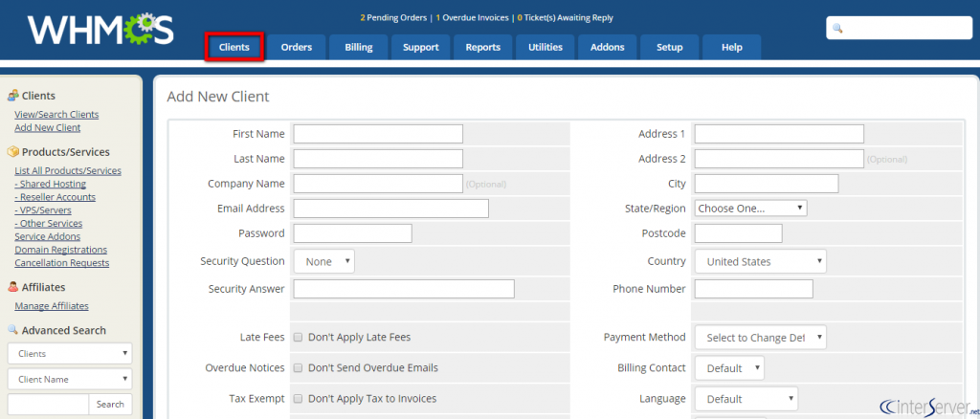Open the Client Name search-field dropdown
The image size is (980, 419).
70,379
